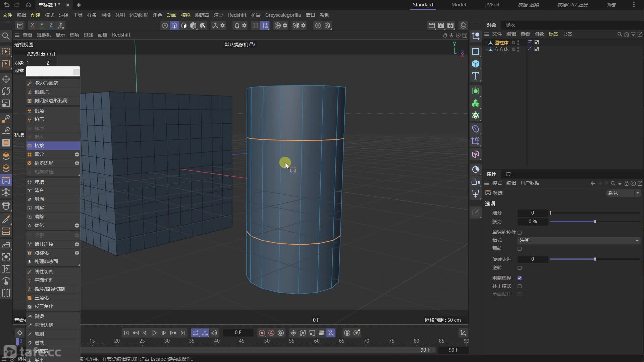Image resolution: width=644 pixels, height=362 pixels.
Task: Open viewport 过滤 menu
Action: 88,35
